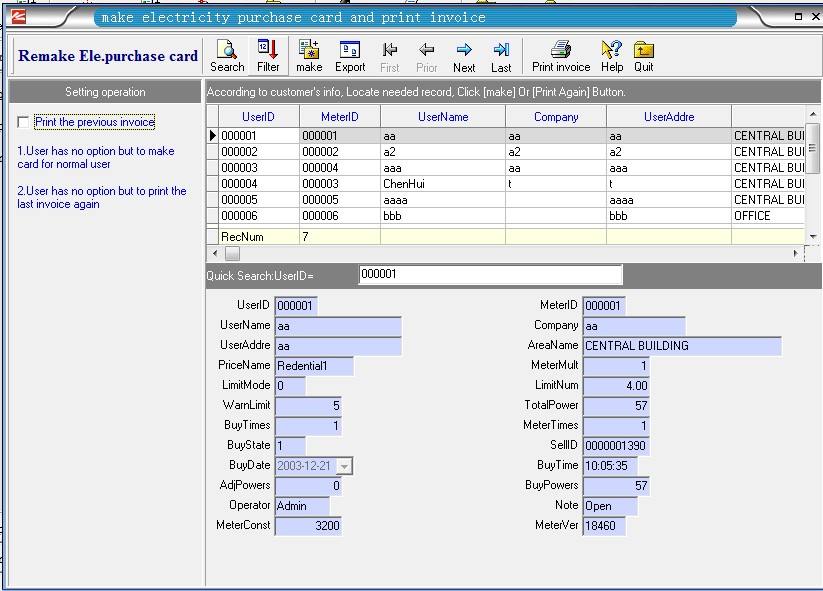Open Help from the toolbar
Viewport: 823px width, 591px height.
click(612, 56)
